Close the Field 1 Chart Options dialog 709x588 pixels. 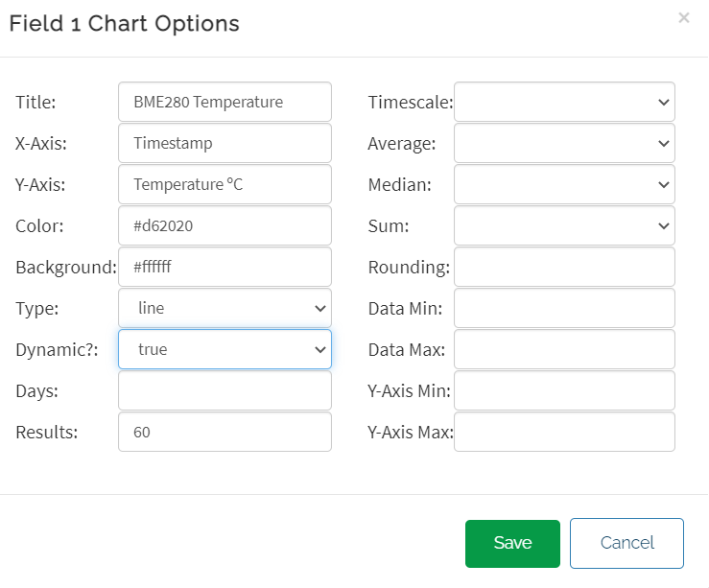(683, 17)
